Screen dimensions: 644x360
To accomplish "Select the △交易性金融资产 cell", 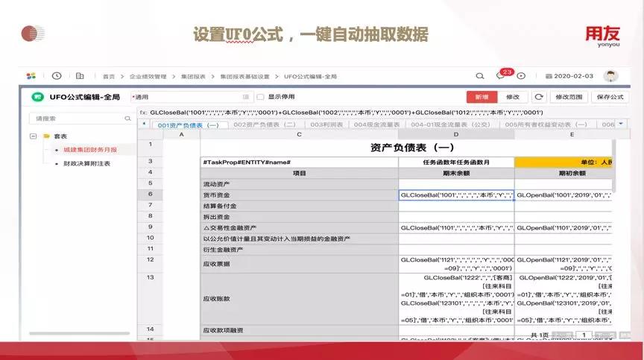I will pyautogui.click(x=299, y=228).
